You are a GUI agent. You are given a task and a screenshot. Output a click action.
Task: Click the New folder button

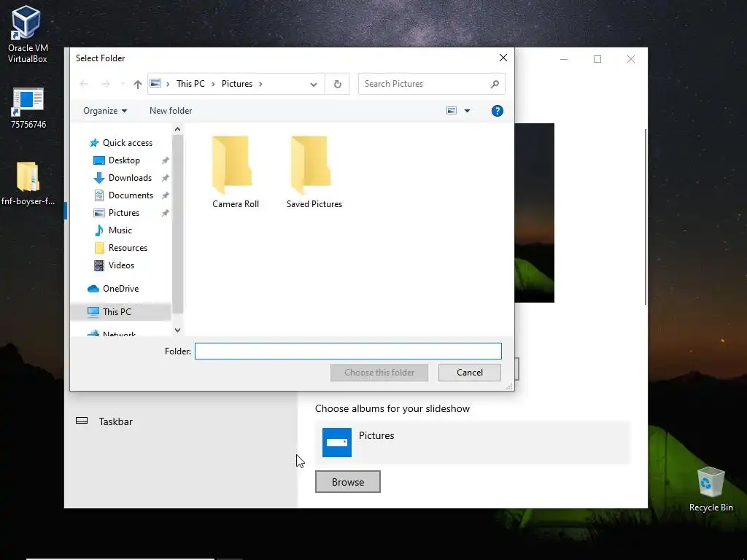click(x=171, y=111)
